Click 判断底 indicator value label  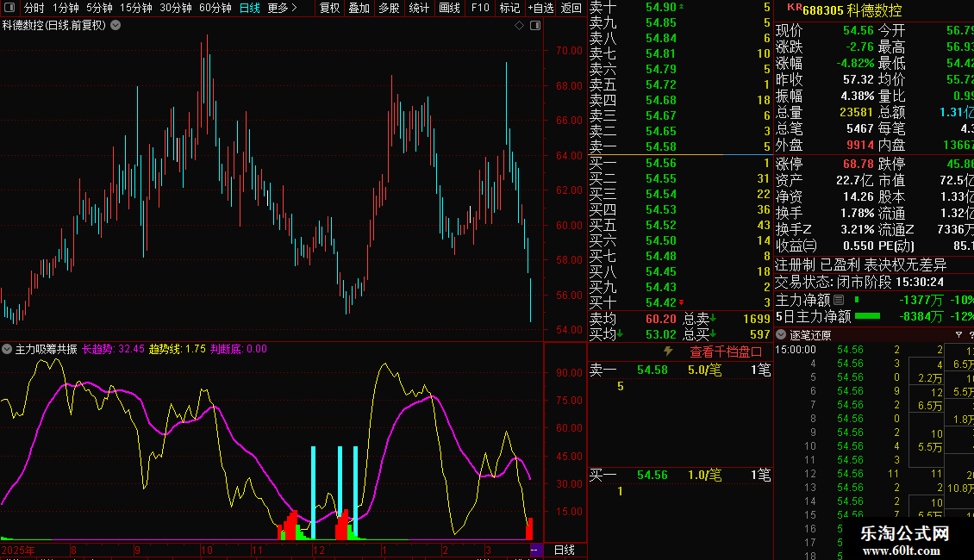[x=239, y=349]
